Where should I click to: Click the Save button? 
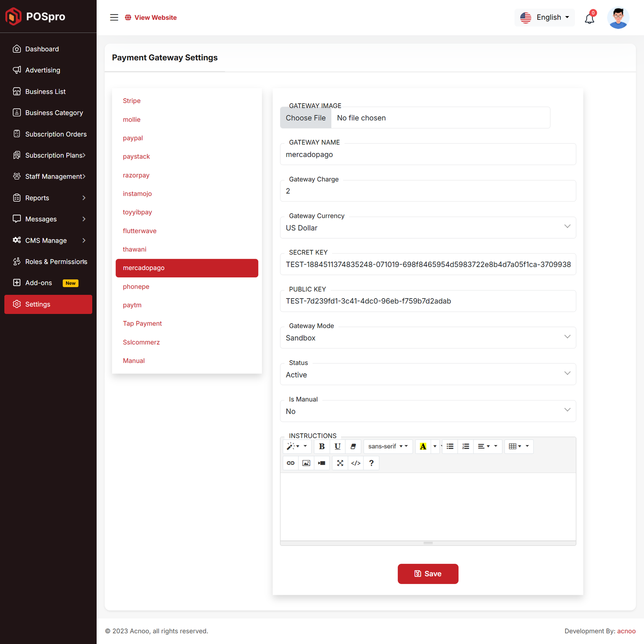(428, 574)
